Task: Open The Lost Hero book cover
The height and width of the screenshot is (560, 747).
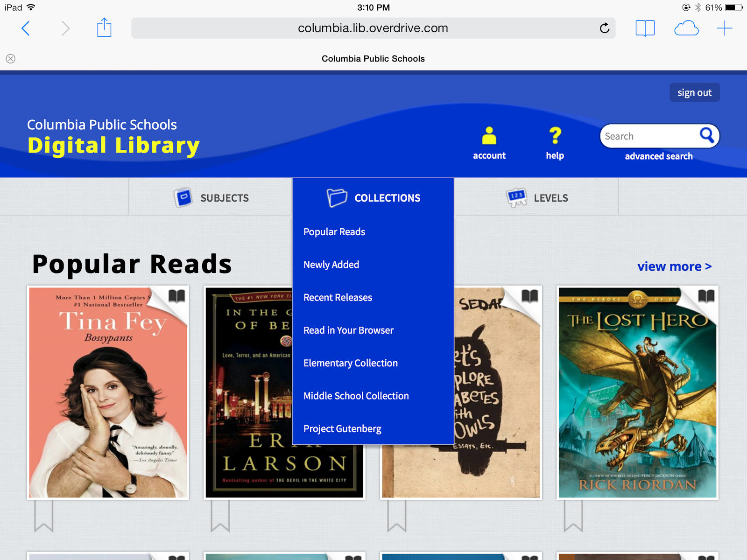Action: click(637, 392)
